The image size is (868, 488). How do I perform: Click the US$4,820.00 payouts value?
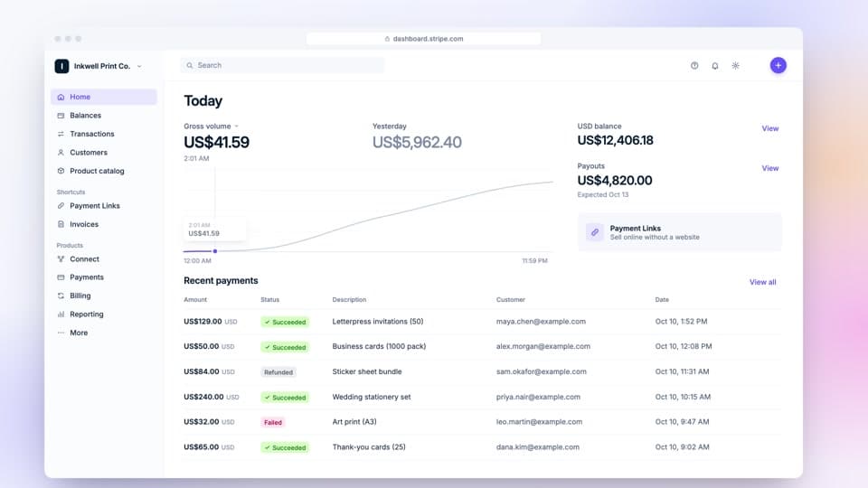tap(615, 181)
